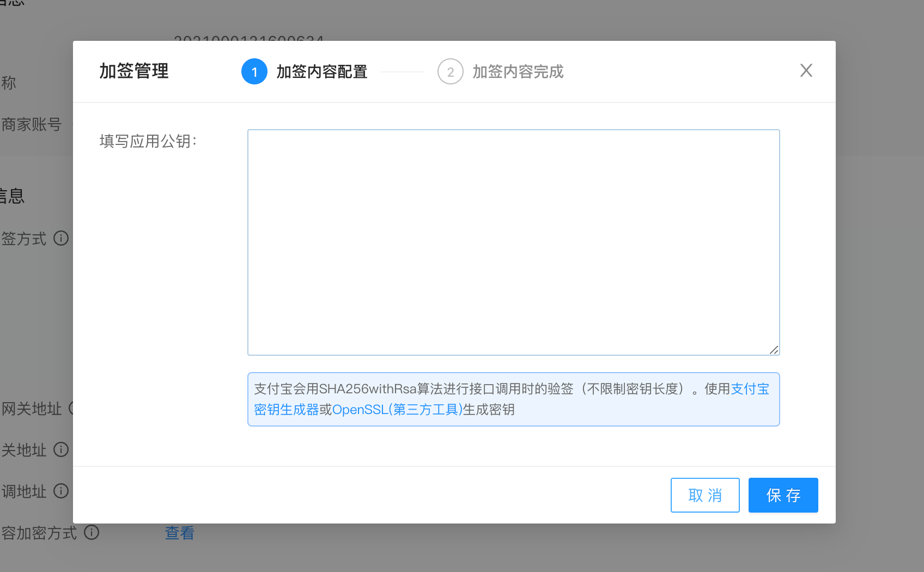The image size is (924, 572).
Task: Click the 保存 button
Action: tap(783, 495)
